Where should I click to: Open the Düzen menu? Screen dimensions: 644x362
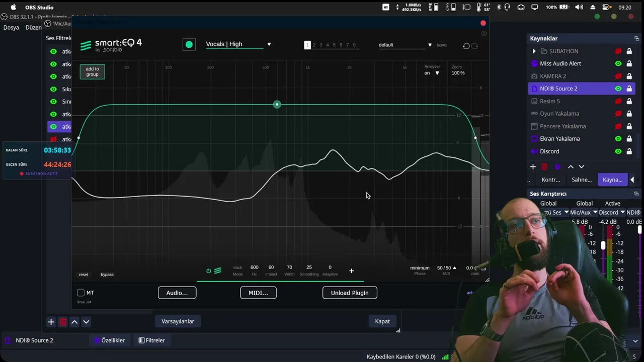pyautogui.click(x=33, y=28)
